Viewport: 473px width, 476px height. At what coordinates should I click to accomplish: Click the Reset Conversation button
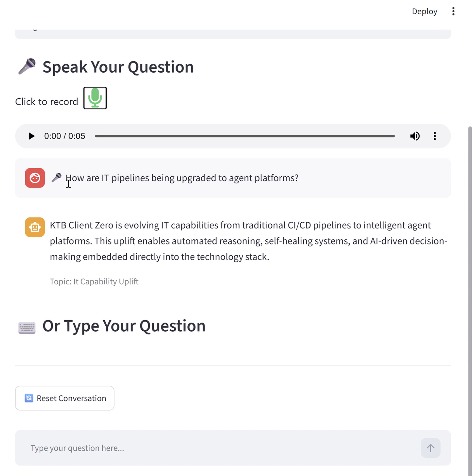tap(65, 398)
